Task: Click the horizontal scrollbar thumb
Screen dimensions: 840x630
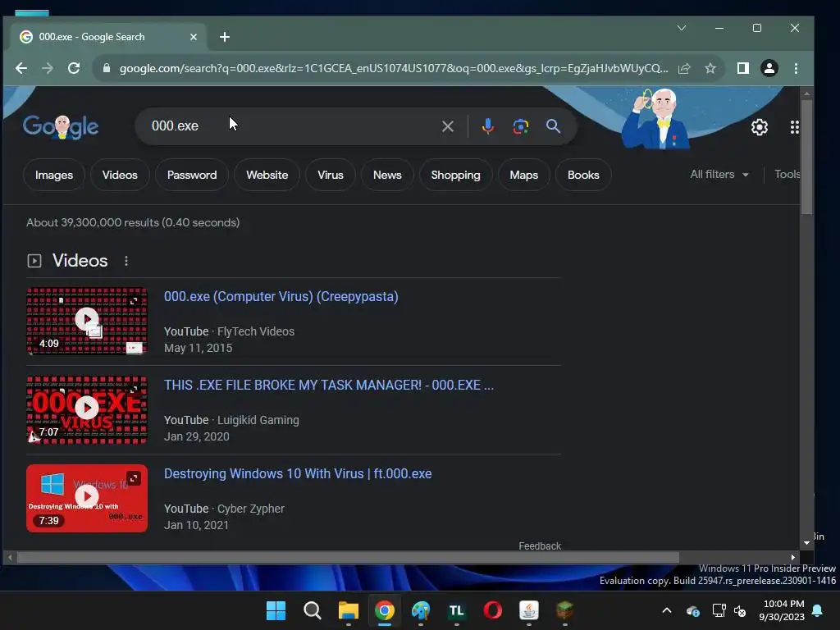Action: [x=348, y=558]
